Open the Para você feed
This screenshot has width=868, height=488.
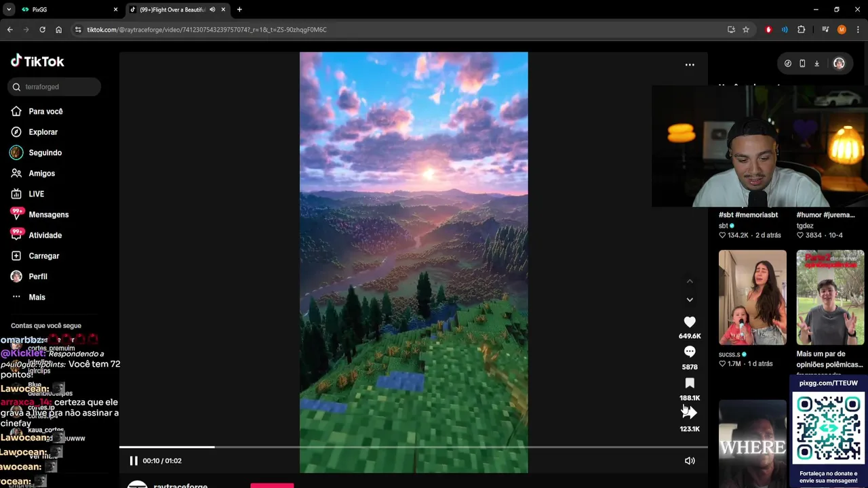click(x=45, y=111)
